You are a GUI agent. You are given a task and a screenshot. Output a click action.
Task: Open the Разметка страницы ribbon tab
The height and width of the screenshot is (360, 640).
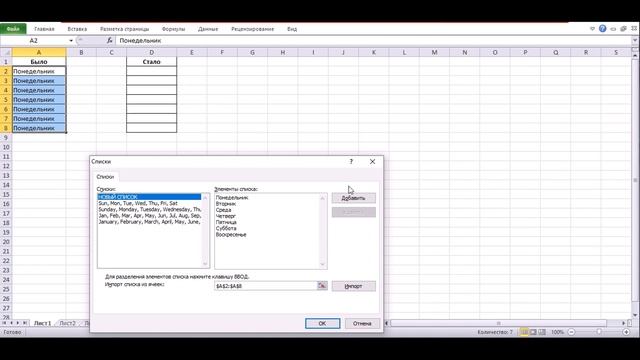click(124, 29)
